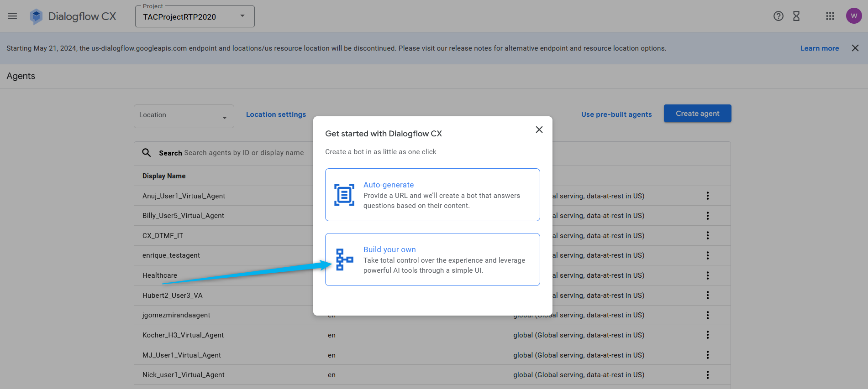Open options menu for Anuj_User1_Virtual_Agent

tap(708, 196)
